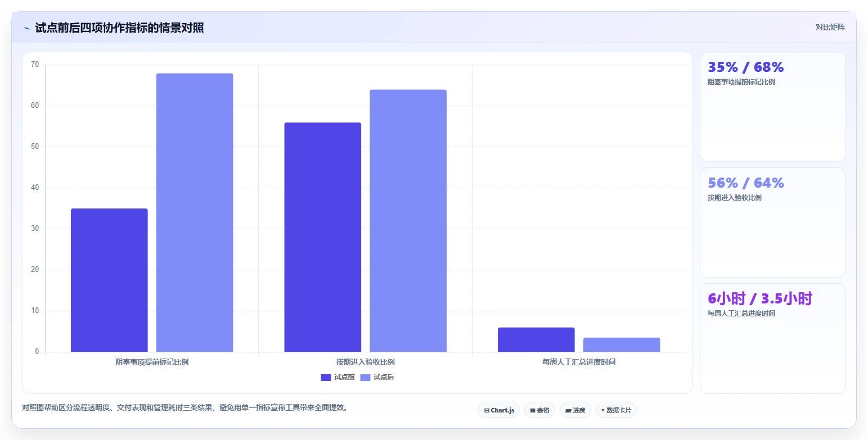Image resolution: width=868 pixels, height=440 pixels.
Task: Click the title 试点前后四项协作指标的情景对照
Action: click(x=119, y=28)
